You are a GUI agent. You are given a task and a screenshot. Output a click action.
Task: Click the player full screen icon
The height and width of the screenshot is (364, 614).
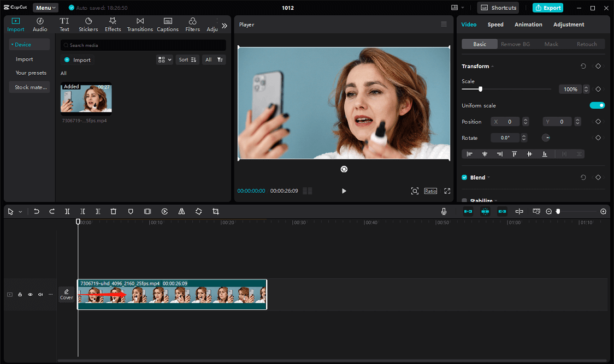[x=447, y=191]
